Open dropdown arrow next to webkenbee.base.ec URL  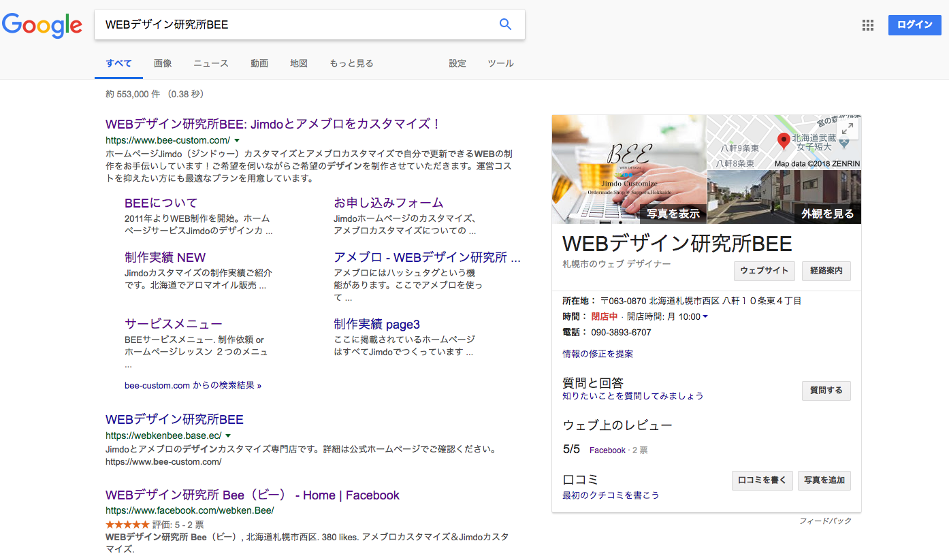click(x=228, y=435)
